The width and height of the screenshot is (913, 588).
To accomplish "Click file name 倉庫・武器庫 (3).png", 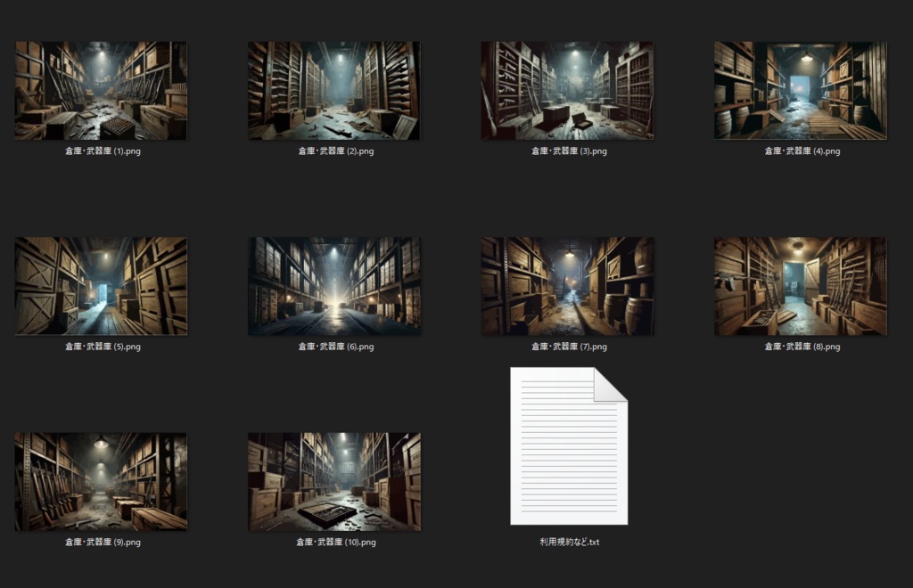I will [x=569, y=151].
